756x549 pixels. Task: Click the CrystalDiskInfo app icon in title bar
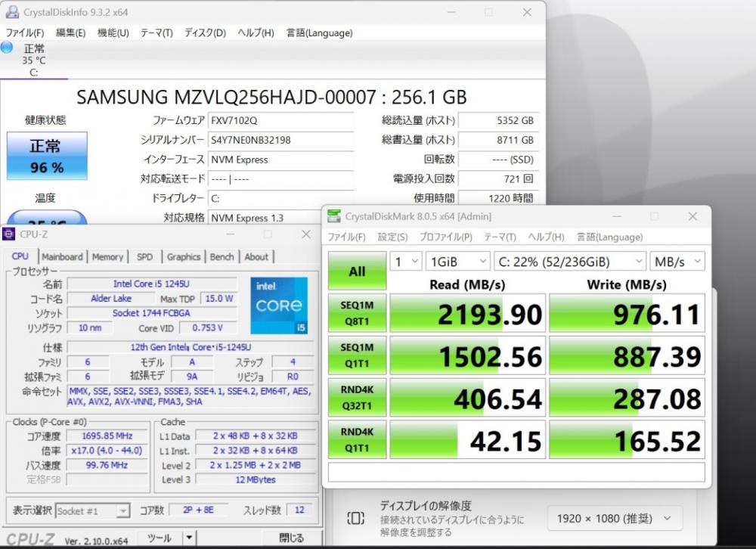(11, 12)
